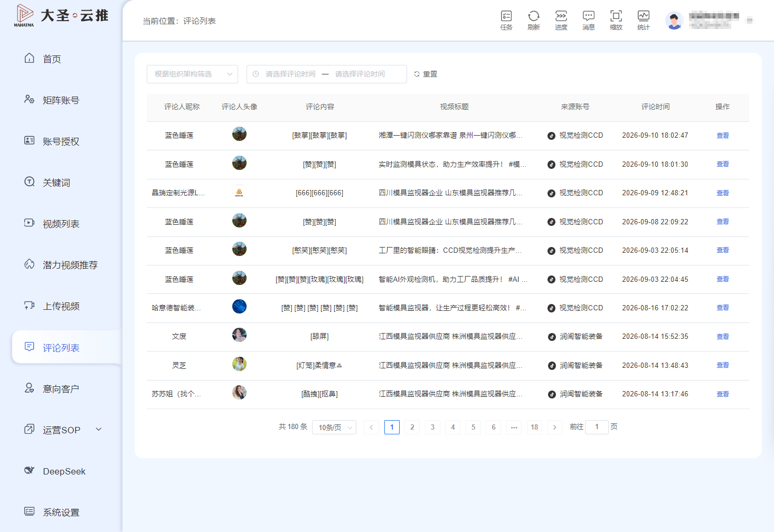Click the person icon beside 意向客户

(30, 388)
